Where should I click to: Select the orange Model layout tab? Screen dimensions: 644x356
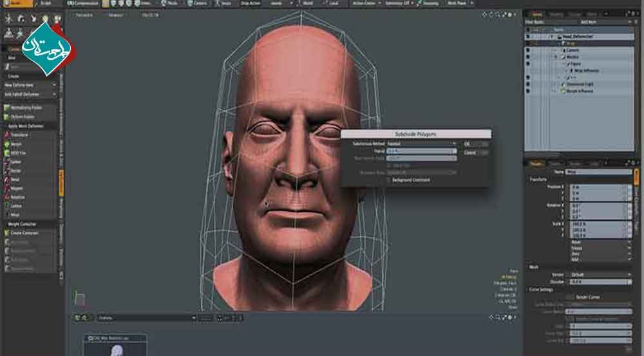pyautogui.click(x=18, y=3)
